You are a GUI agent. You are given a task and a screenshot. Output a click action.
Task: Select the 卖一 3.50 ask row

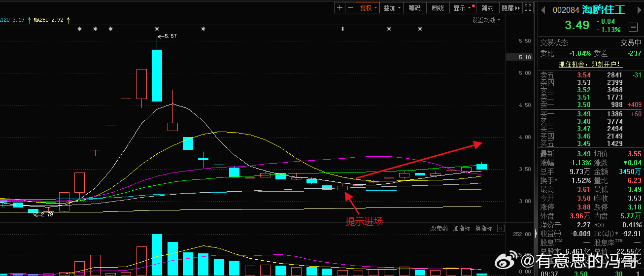[591, 104]
